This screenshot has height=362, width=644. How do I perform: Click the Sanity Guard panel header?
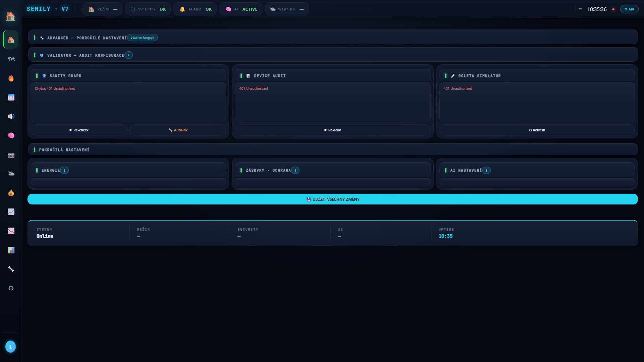(x=128, y=76)
